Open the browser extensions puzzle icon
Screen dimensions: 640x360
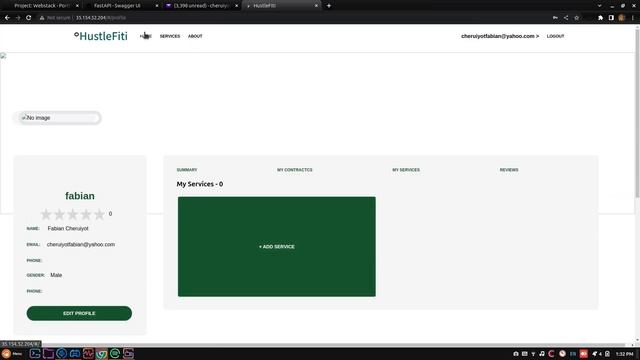pos(600,18)
